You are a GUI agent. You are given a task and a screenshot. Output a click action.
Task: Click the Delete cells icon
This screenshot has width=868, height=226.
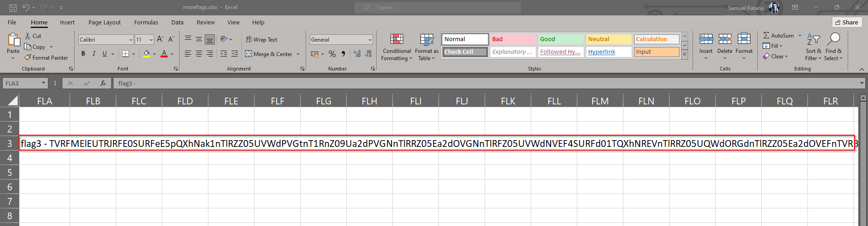(x=725, y=39)
